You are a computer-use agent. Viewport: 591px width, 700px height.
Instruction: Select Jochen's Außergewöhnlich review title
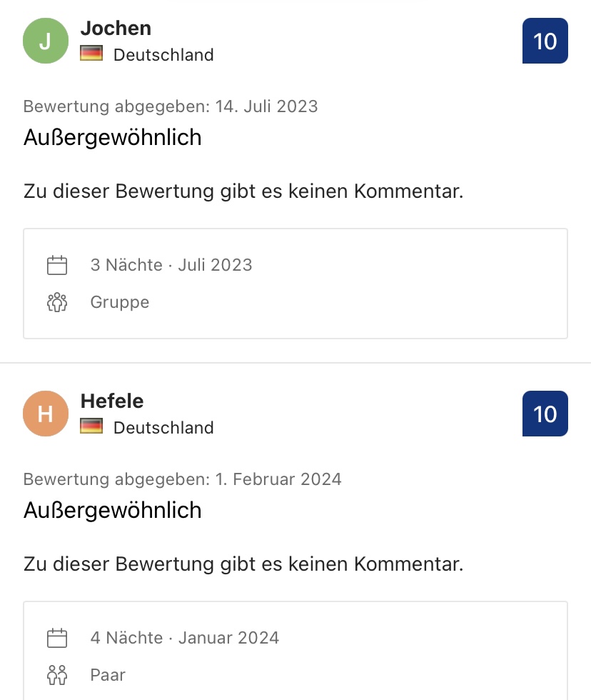tap(112, 137)
